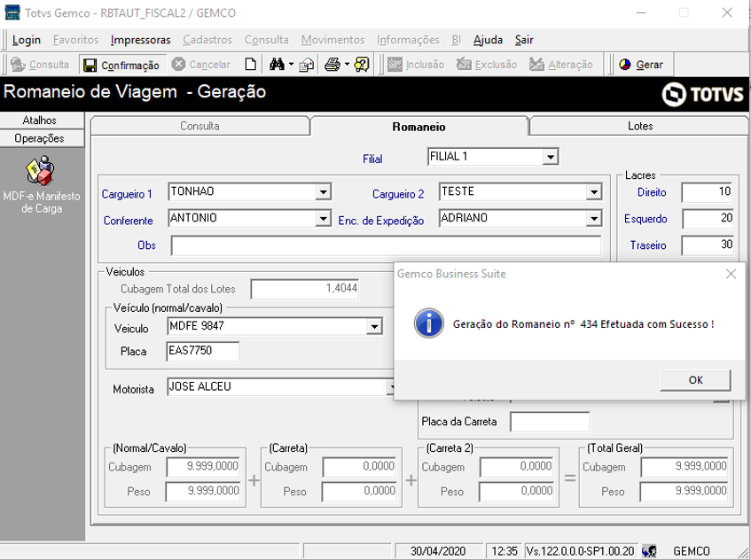Open the binoculars dropdown arrow
Viewport: 751px width, 560px height.
[x=291, y=65]
